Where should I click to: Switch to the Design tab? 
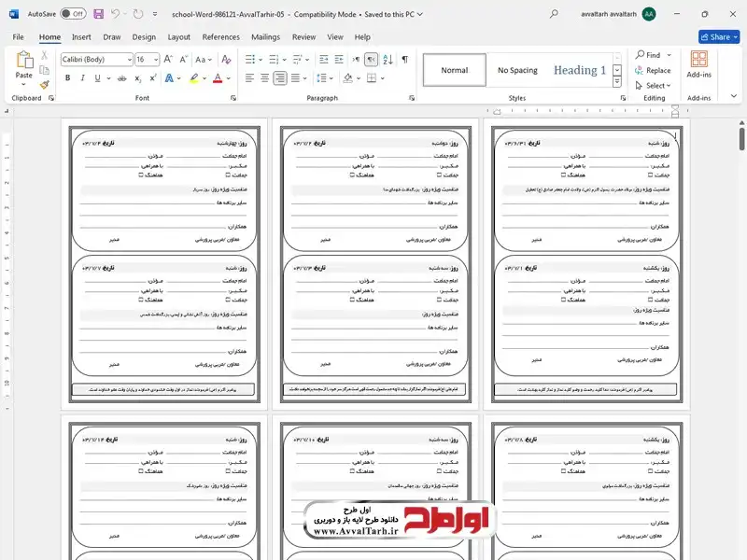(144, 37)
